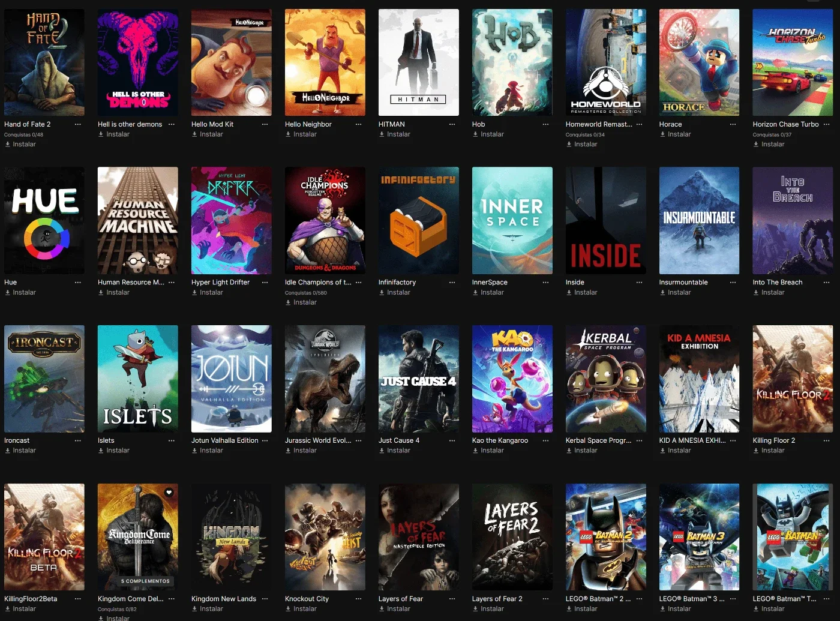Select the '5 COMPLEMENTOS' badge on Kingdom Come
This screenshot has width=840, height=621.
[x=145, y=581]
